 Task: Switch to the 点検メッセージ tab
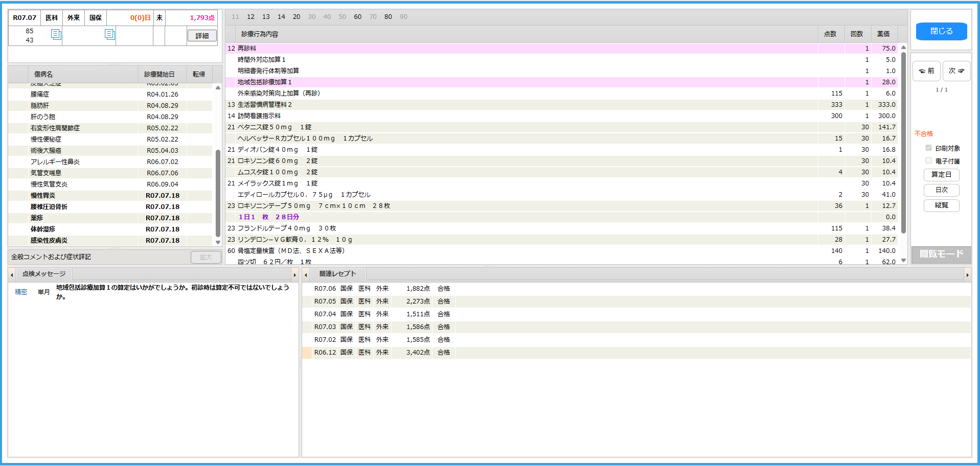click(44, 274)
